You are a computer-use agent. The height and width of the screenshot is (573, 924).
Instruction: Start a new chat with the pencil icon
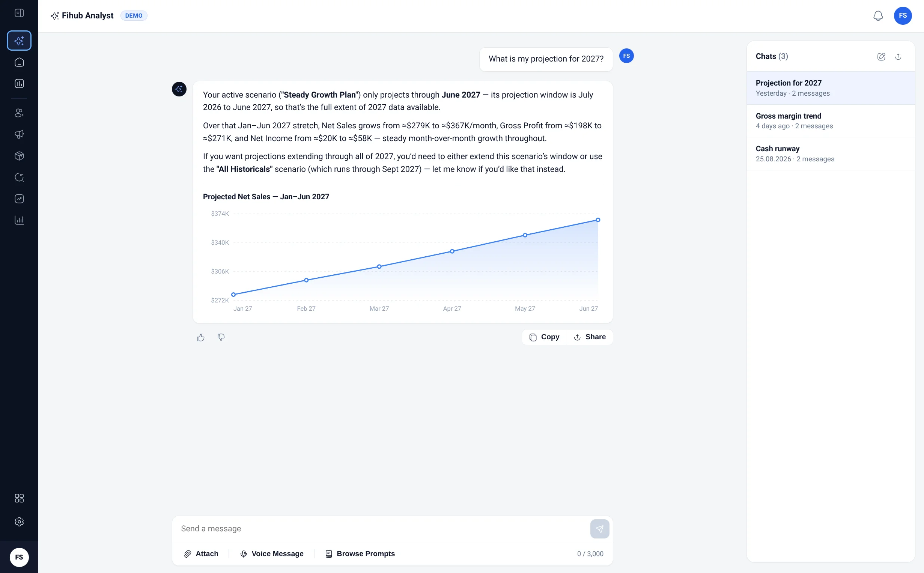coord(881,56)
